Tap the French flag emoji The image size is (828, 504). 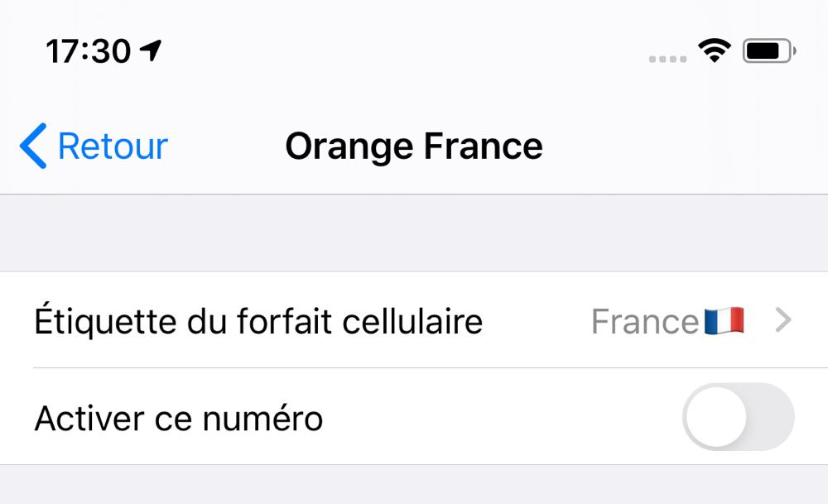[724, 320]
